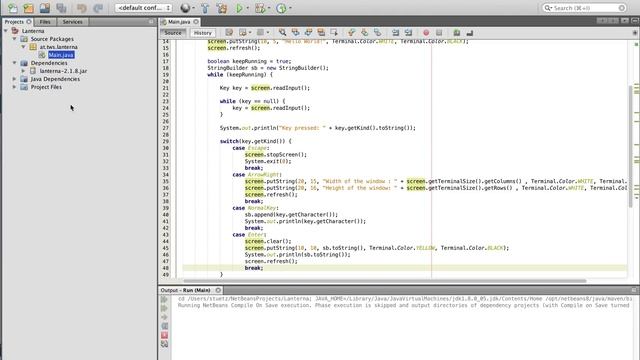
Task: Click the Stop Macro Recording icon
Action: [439, 33]
